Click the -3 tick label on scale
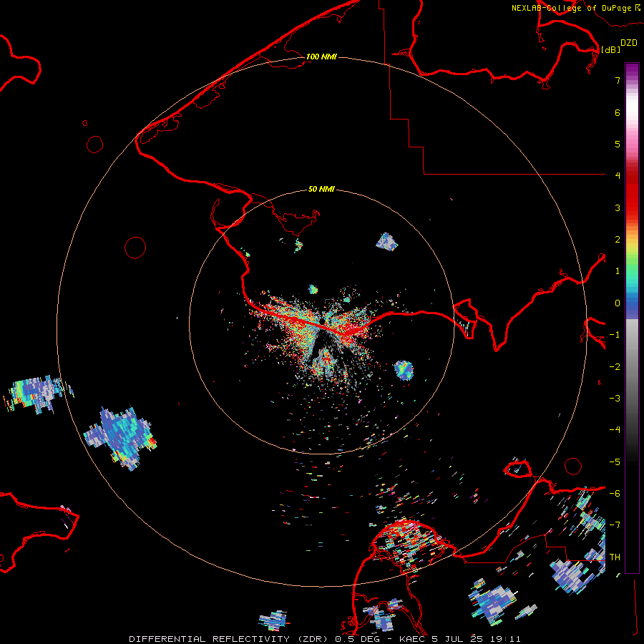644x644 pixels. [x=615, y=399]
